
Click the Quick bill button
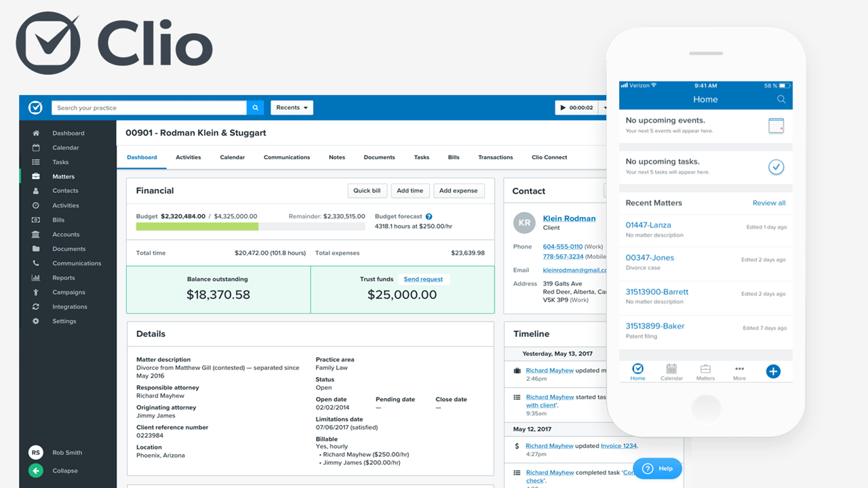pos(367,191)
